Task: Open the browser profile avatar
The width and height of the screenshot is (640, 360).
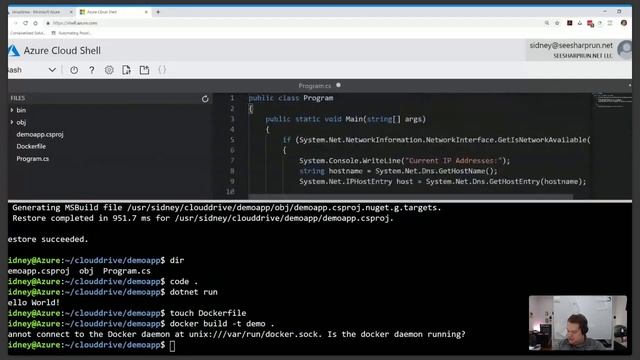Action: click(624, 23)
